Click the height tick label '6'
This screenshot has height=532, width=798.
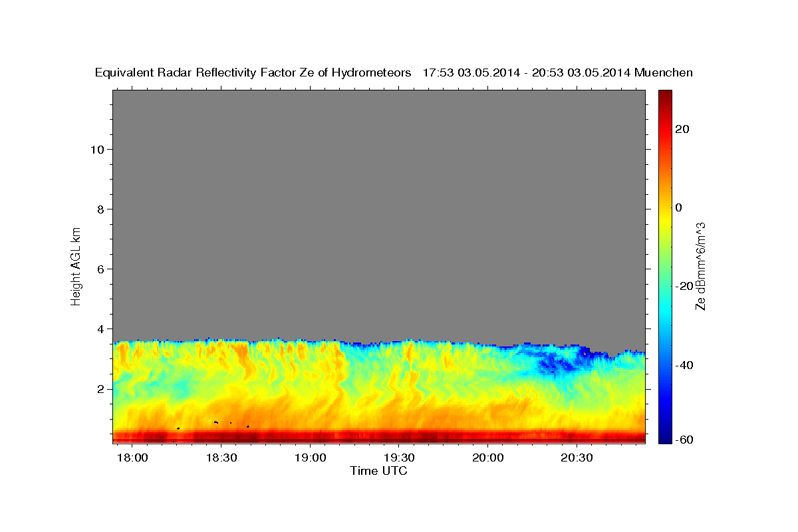tap(100, 269)
